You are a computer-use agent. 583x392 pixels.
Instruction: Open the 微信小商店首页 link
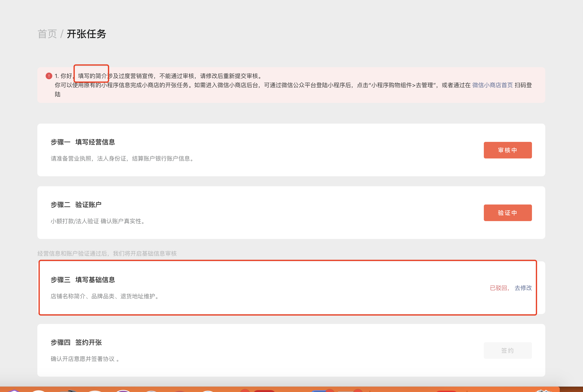point(492,85)
